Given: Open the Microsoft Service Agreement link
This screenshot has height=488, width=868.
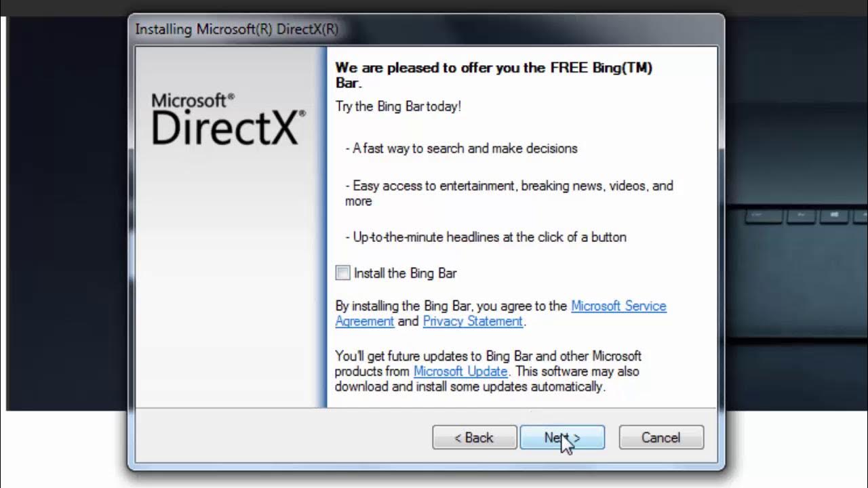Looking at the screenshot, I should [501, 313].
